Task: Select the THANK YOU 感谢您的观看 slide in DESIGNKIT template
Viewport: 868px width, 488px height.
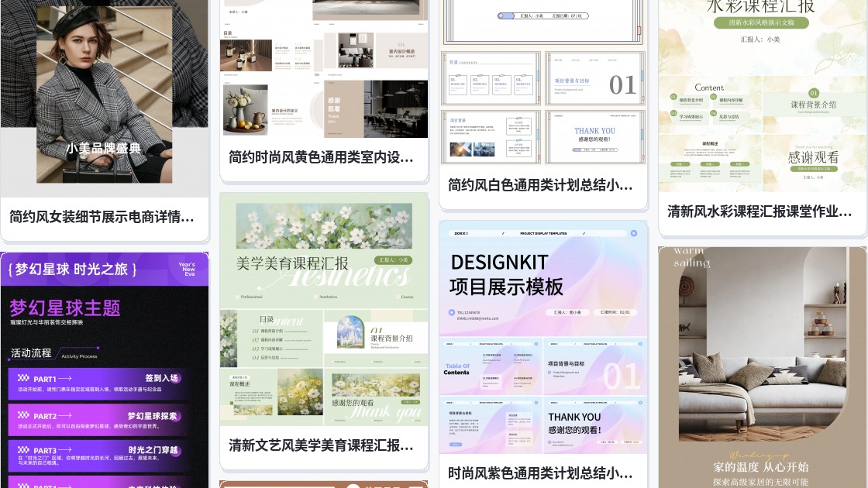Action: [x=594, y=424]
